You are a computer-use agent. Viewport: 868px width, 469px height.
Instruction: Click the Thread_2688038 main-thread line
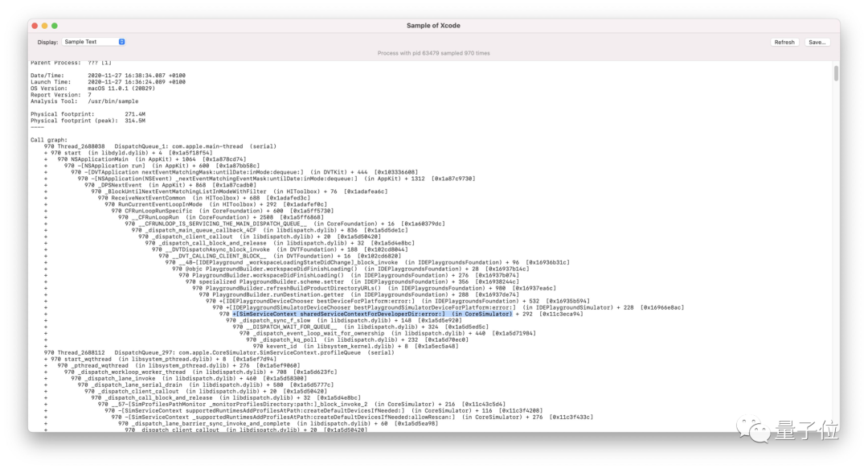click(160, 146)
